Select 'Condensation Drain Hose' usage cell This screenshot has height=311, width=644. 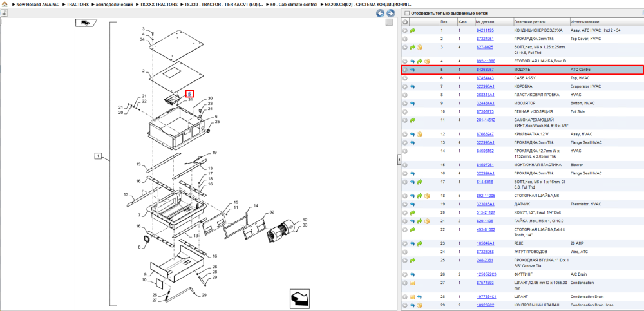coord(592,305)
